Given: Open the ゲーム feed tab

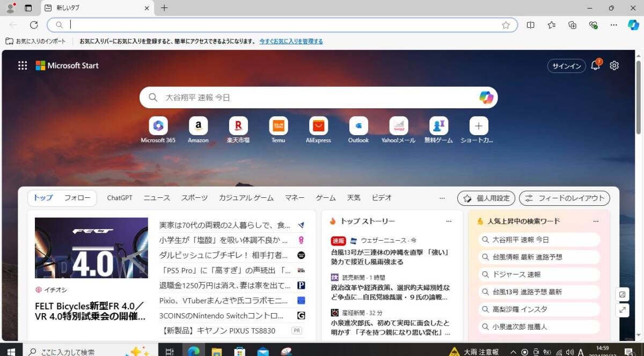Looking at the screenshot, I should [326, 198].
